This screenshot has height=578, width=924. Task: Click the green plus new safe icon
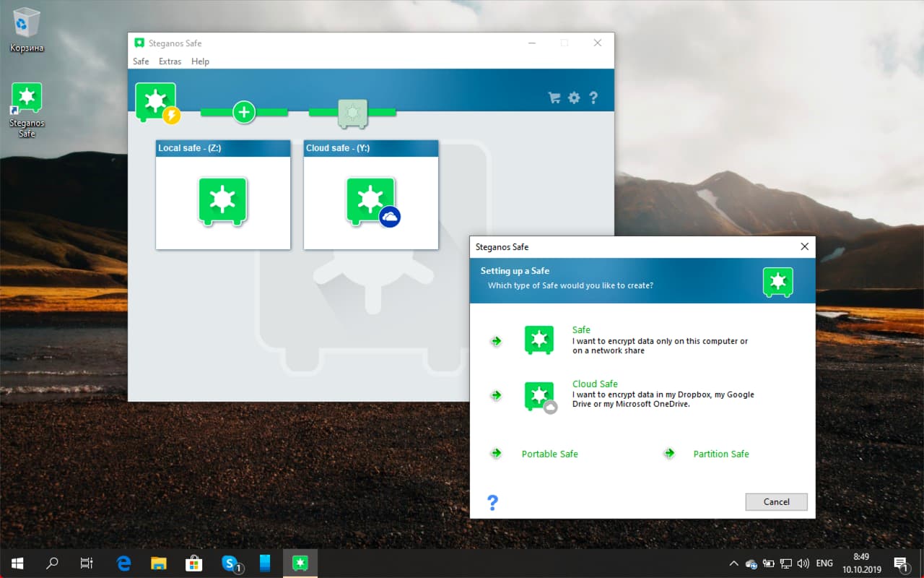pos(244,112)
